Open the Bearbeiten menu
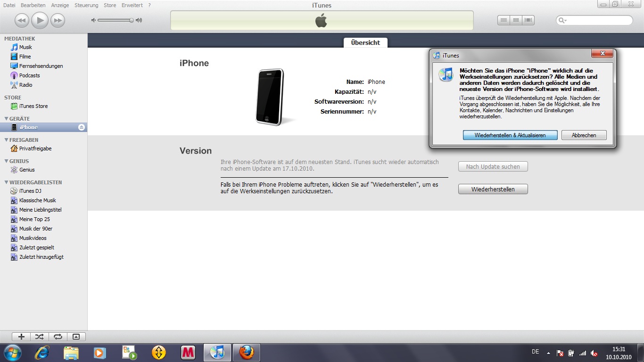Image resolution: width=644 pixels, height=362 pixels. coord(33,5)
